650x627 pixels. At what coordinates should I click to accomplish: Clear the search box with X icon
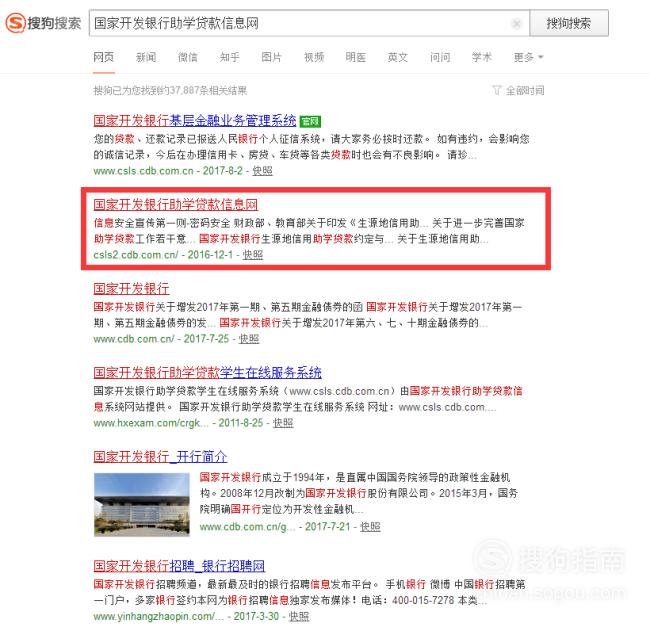(x=517, y=24)
